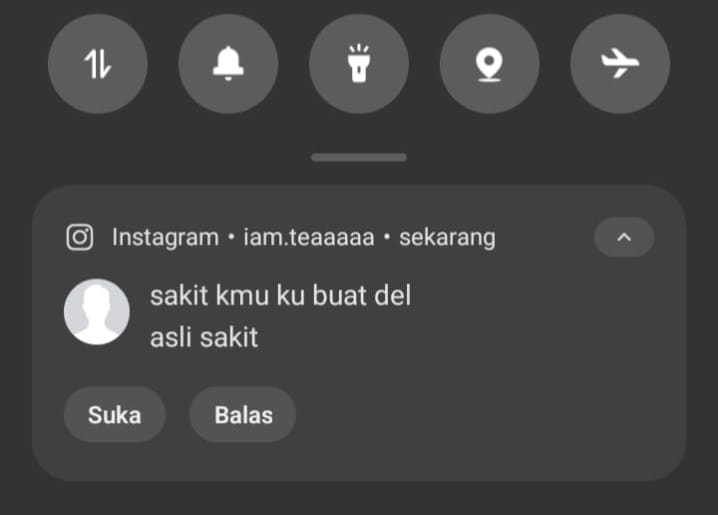Open the message sakit kmu ku buat del

click(280, 295)
